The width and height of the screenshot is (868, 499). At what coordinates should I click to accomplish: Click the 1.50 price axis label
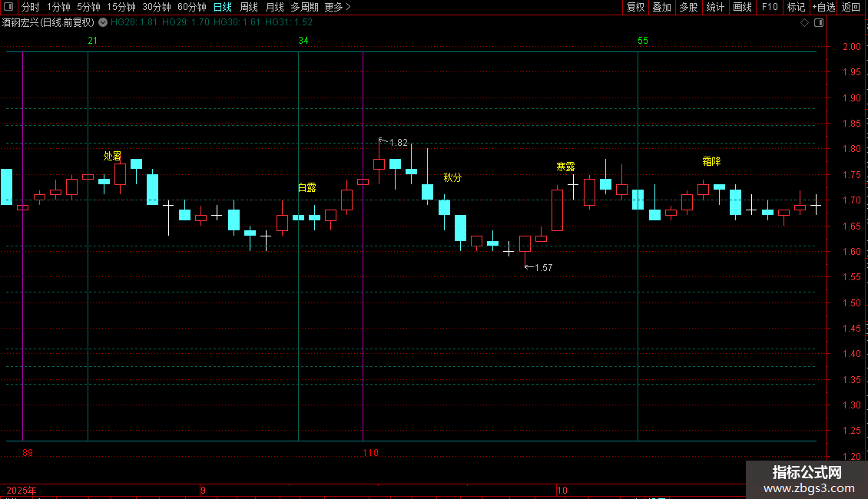pyautogui.click(x=851, y=303)
